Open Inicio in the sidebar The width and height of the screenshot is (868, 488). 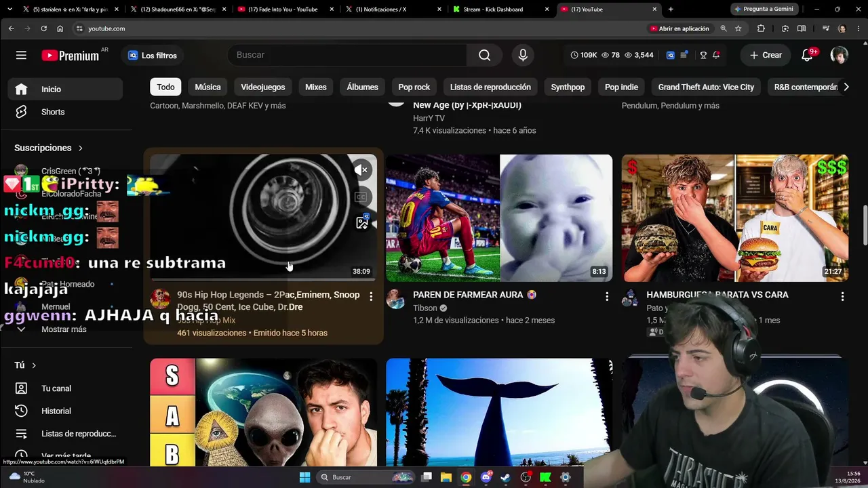tap(66, 89)
